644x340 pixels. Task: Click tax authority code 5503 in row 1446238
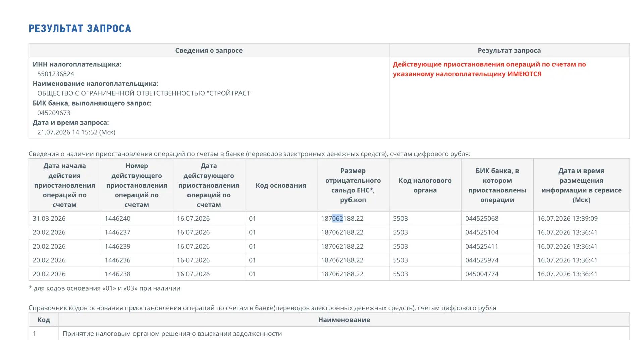(x=400, y=274)
